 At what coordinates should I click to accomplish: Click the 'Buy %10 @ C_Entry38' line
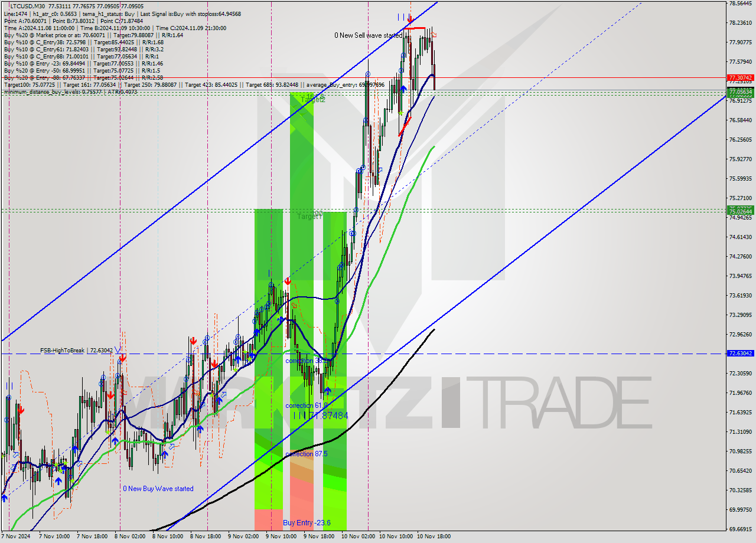83,42
